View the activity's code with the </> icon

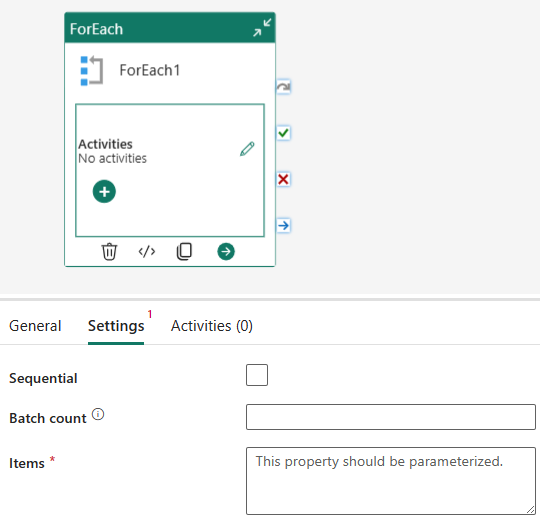[x=147, y=252]
